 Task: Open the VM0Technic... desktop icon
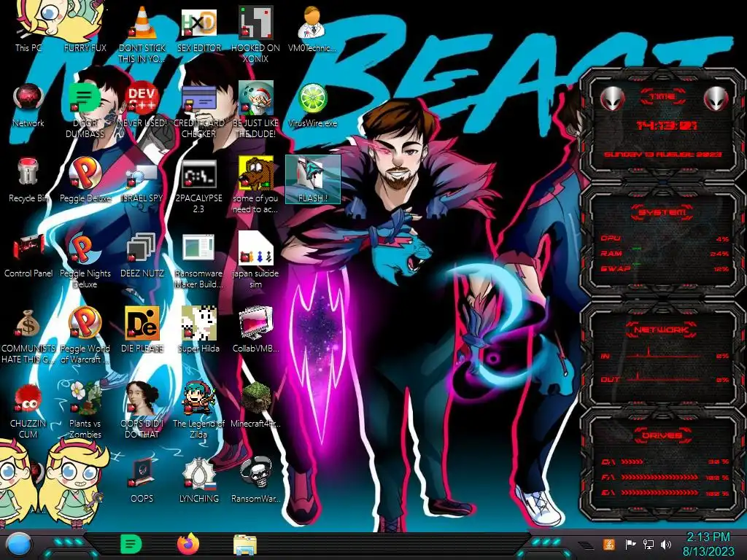click(312, 29)
